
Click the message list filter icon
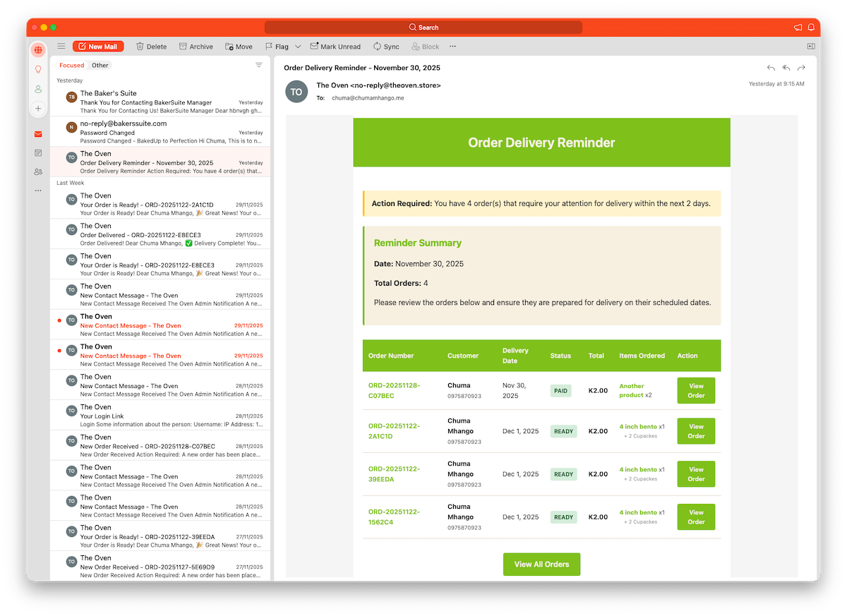(x=258, y=65)
